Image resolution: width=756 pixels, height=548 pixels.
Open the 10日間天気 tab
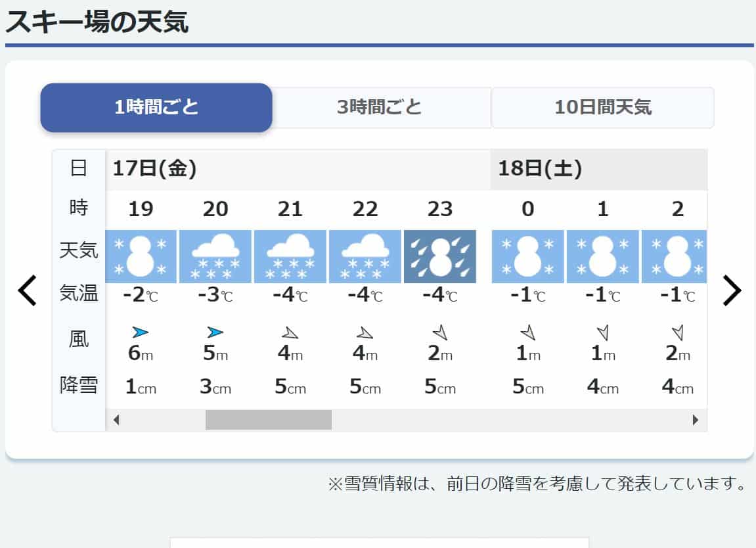coord(603,108)
